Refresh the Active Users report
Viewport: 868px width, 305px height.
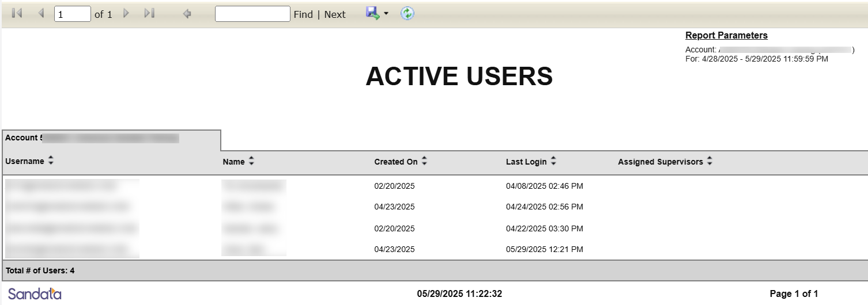tap(407, 14)
